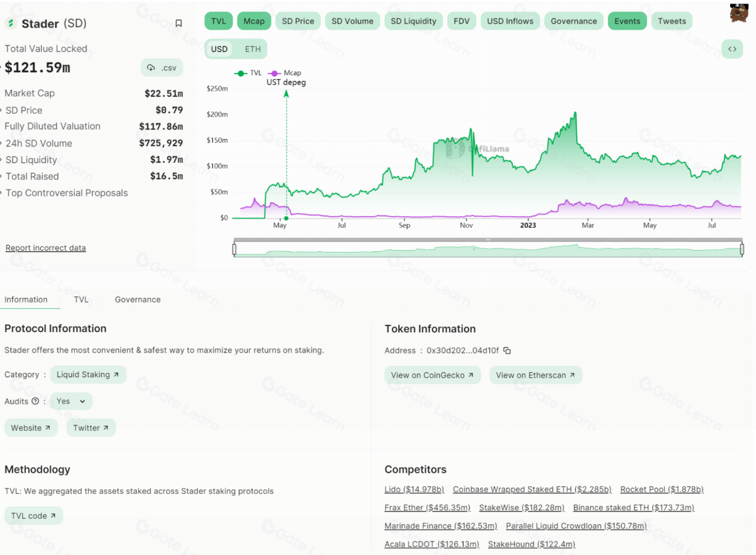Copy the token address via copy icon
Image resolution: width=756 pixels, height=555 pixels.
click(507, 351)
